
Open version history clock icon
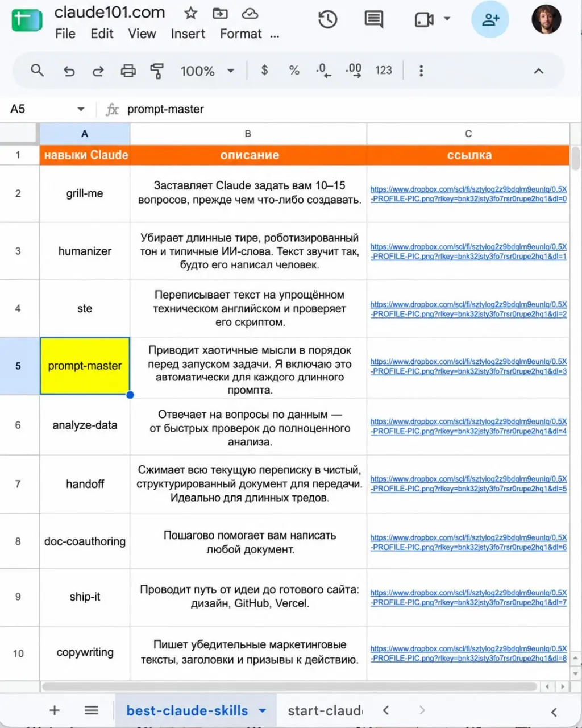[x=327, y=20]
